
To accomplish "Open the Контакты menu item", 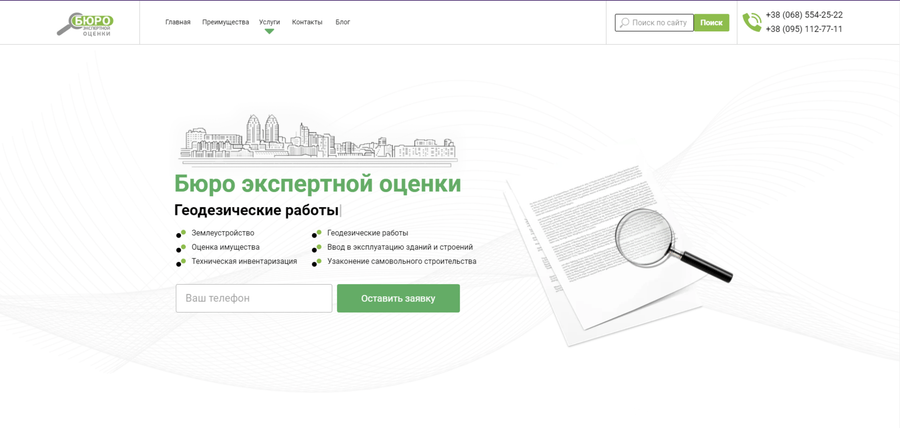I will [307, 22].
